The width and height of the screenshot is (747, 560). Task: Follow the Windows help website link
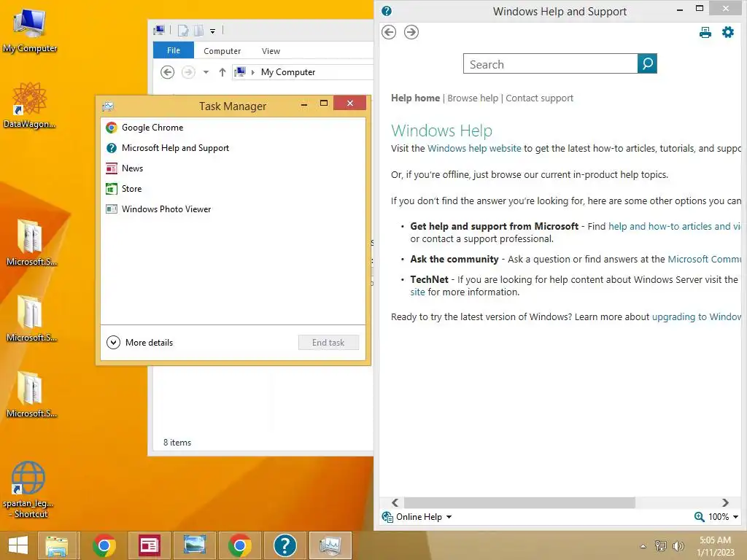pyautogui.click(x=474, y=149)
